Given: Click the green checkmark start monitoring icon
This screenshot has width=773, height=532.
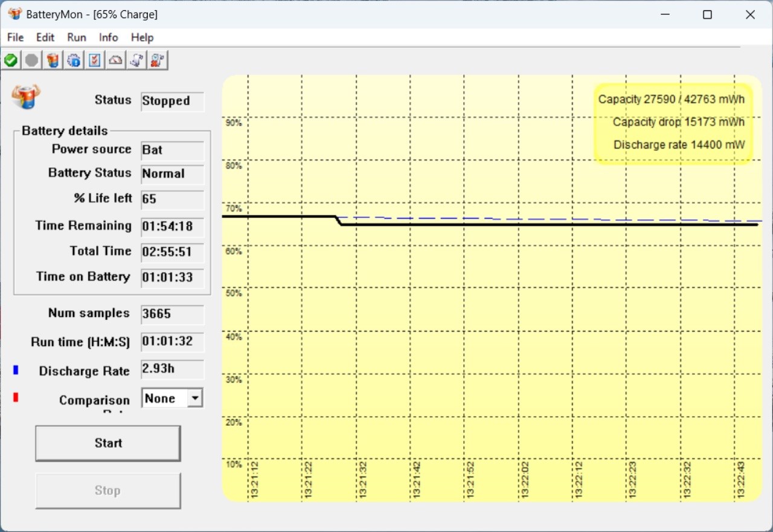Looking at the screenshot, I should click(x=11, y=60).
